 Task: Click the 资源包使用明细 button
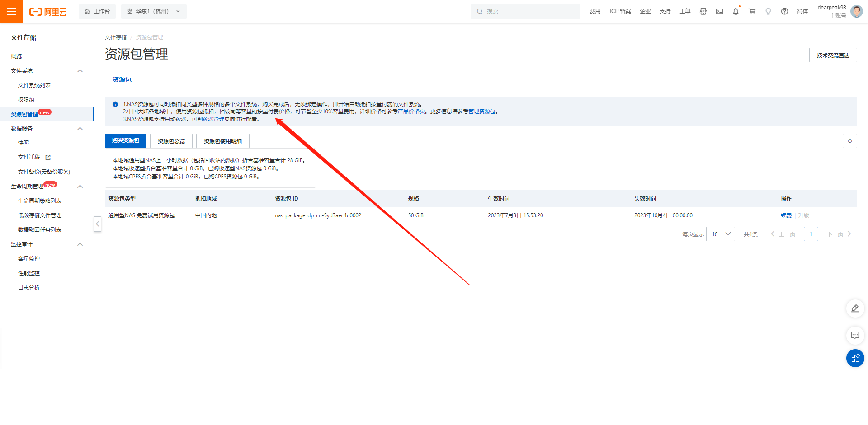223,141
